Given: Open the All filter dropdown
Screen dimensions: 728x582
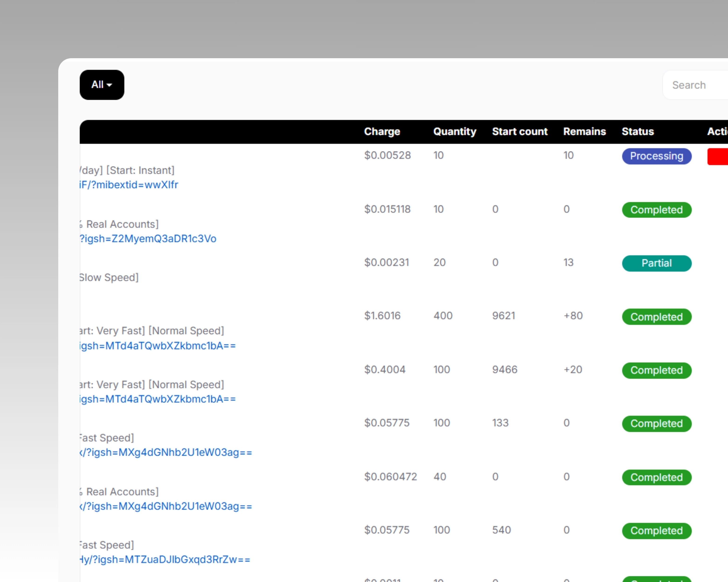Looking at the screenshot, I should (x=102, y=85).
